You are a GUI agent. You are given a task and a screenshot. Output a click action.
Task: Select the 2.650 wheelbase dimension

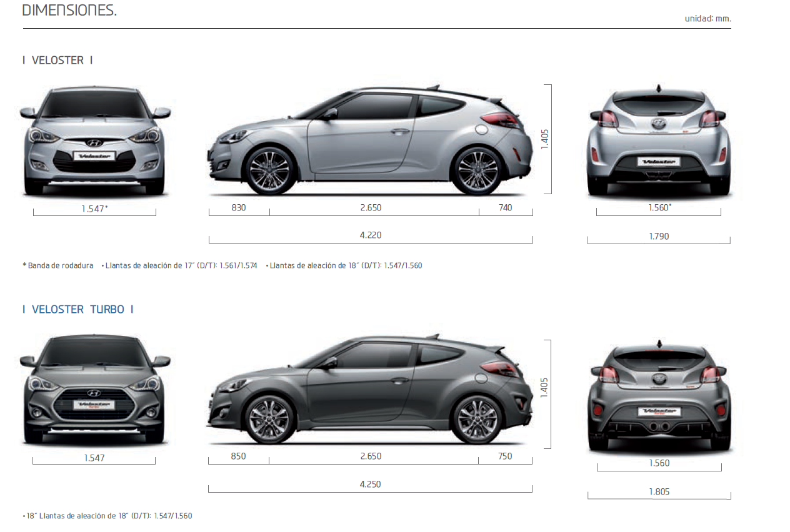pos(370,207)
